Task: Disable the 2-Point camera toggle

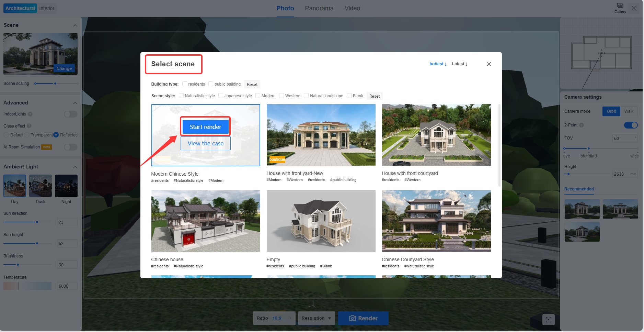Action: pyautogui.click(x=631, y=125)
